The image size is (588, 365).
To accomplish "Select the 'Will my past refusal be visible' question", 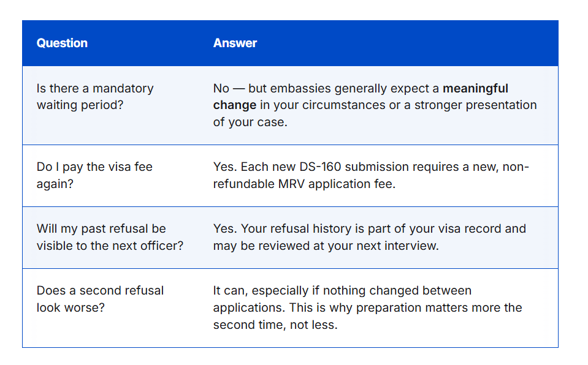I will [110, 237].
